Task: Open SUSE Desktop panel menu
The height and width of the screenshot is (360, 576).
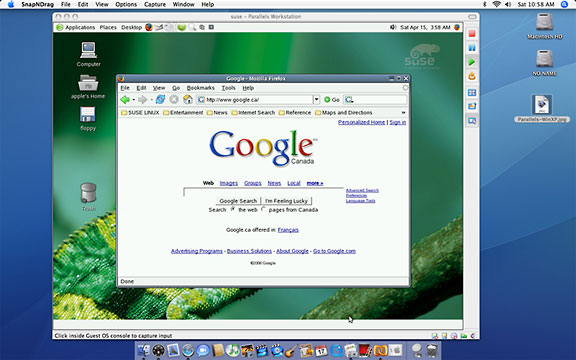Action: point(132,27)
